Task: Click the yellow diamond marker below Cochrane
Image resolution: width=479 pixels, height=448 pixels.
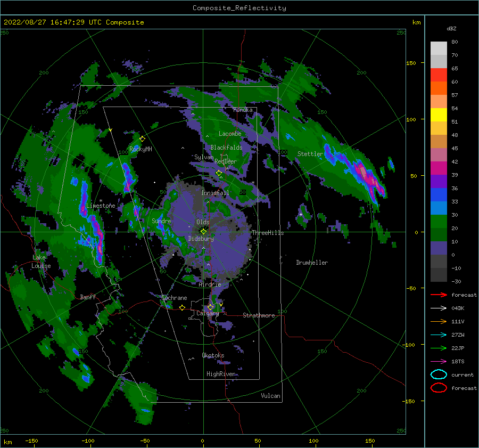Action: [182, 307]
